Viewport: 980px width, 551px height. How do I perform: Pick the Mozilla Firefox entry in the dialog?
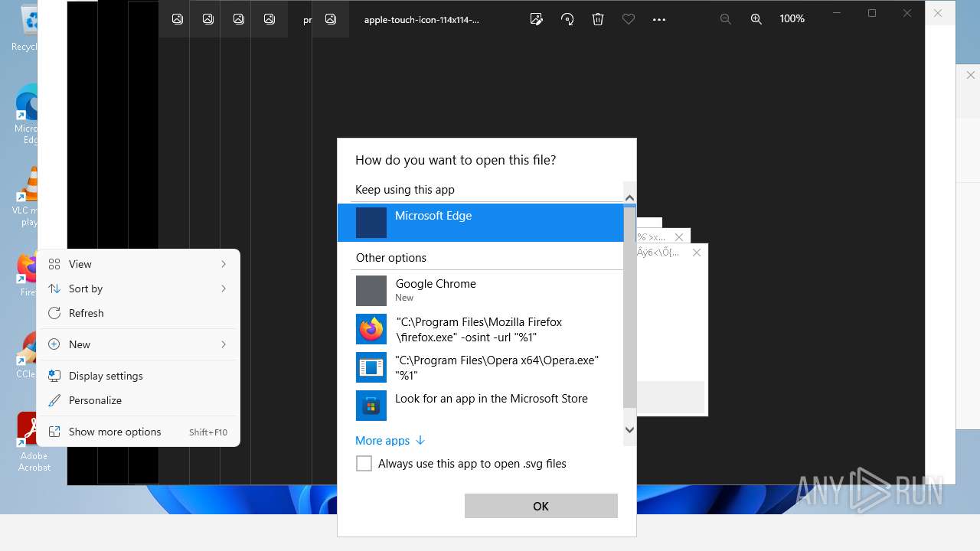481,329
